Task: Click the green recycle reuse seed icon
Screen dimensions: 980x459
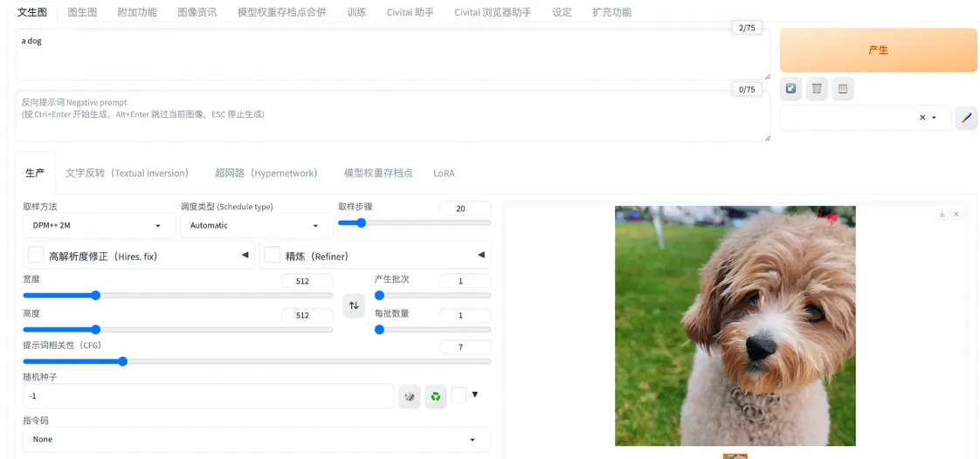Action: point(436,396)
